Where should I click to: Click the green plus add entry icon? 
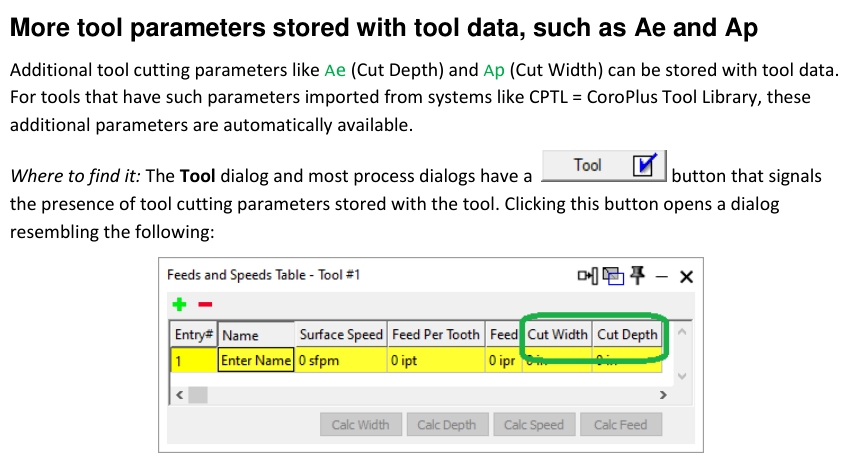[x=179, y=304]
